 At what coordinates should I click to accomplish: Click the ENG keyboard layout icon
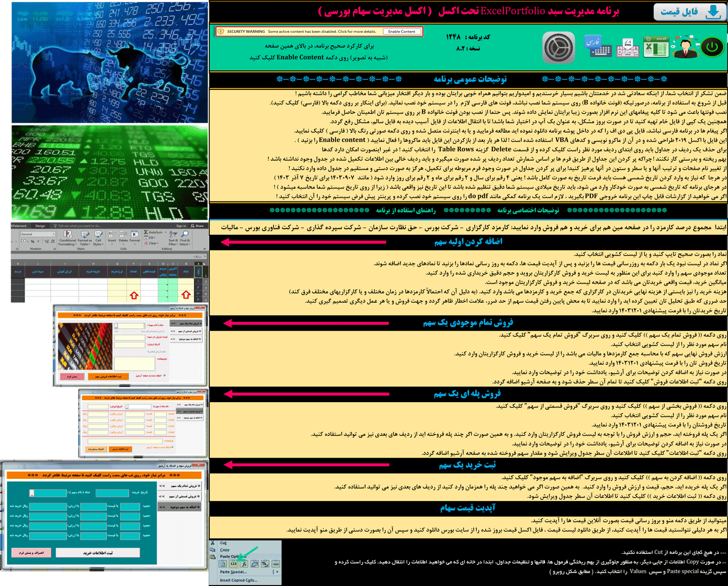click(x=628, y=47)
